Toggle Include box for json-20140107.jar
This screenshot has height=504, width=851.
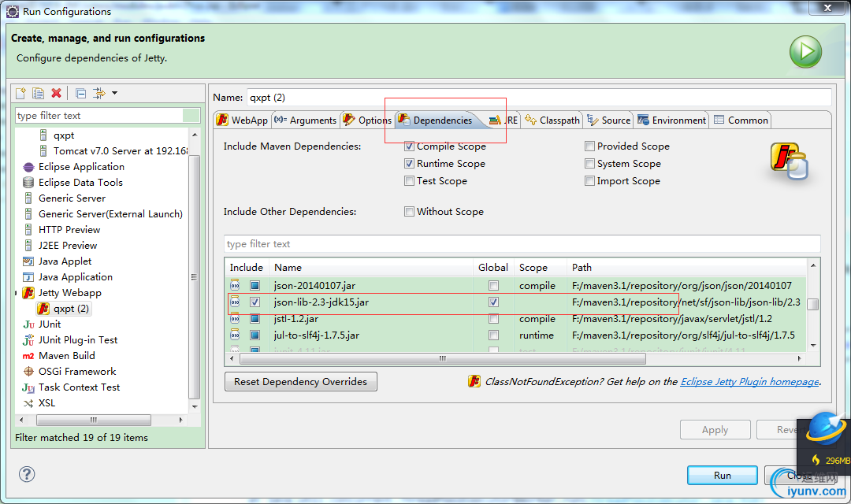pos(255,285)
